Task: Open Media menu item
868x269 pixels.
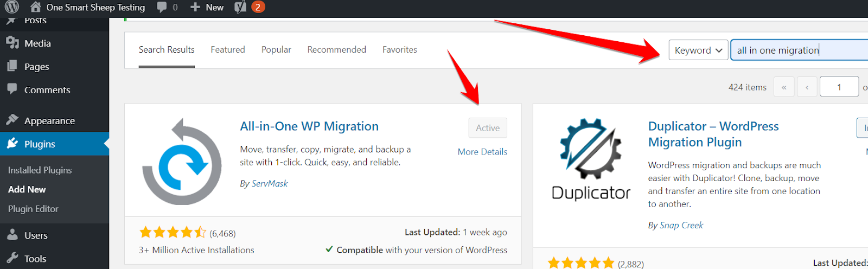Action: (37, 43)
